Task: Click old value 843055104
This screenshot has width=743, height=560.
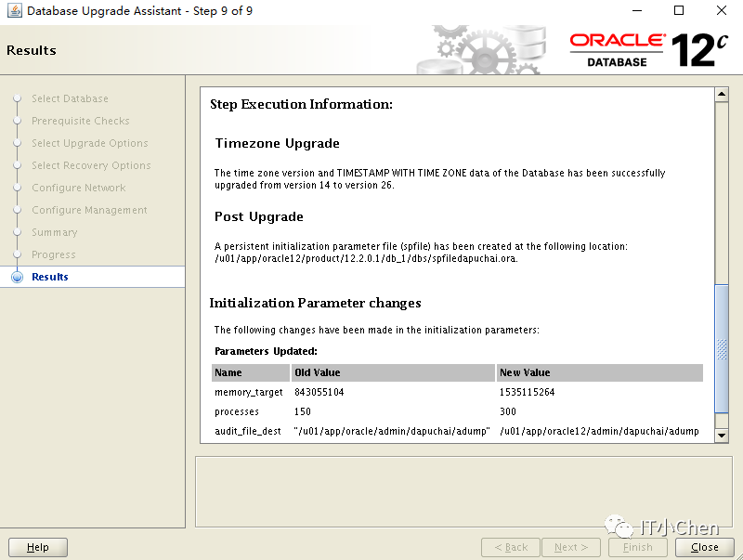Action: click(x=319, y=392)
